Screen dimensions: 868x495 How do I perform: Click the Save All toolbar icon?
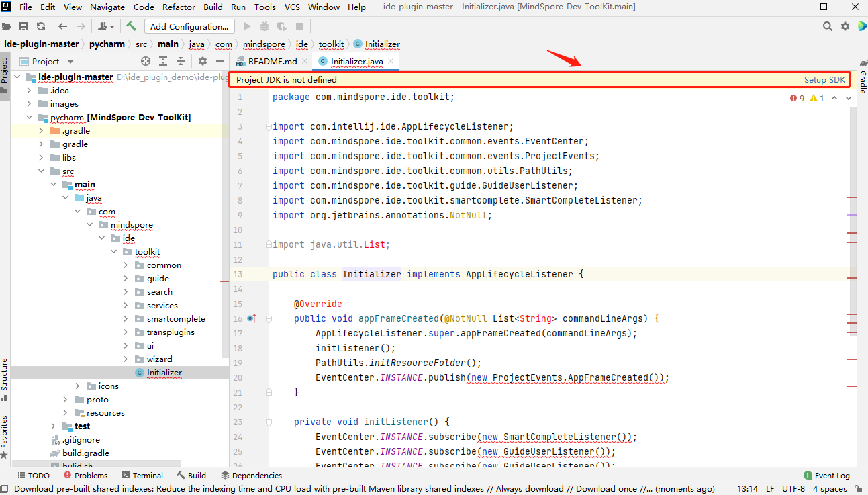(x=23, y=26)
